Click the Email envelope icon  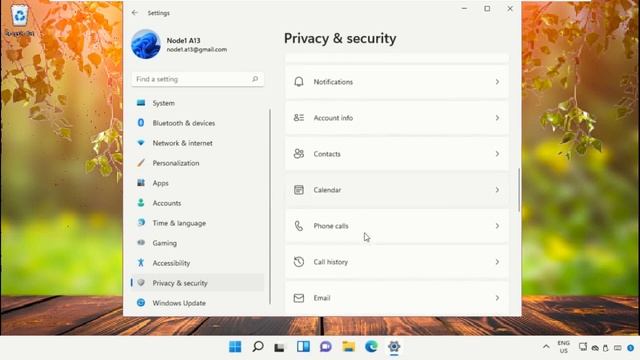[299, 298]
